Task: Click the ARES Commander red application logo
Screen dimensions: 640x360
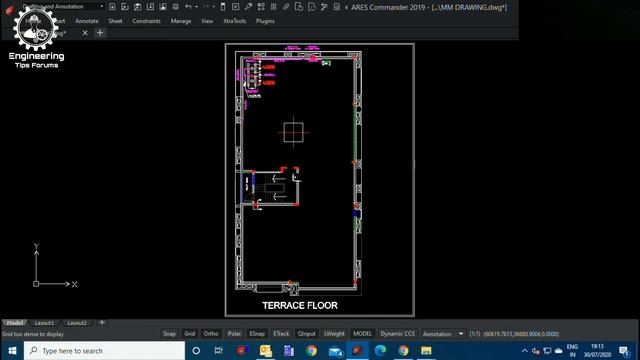Action: click(9, 9)
